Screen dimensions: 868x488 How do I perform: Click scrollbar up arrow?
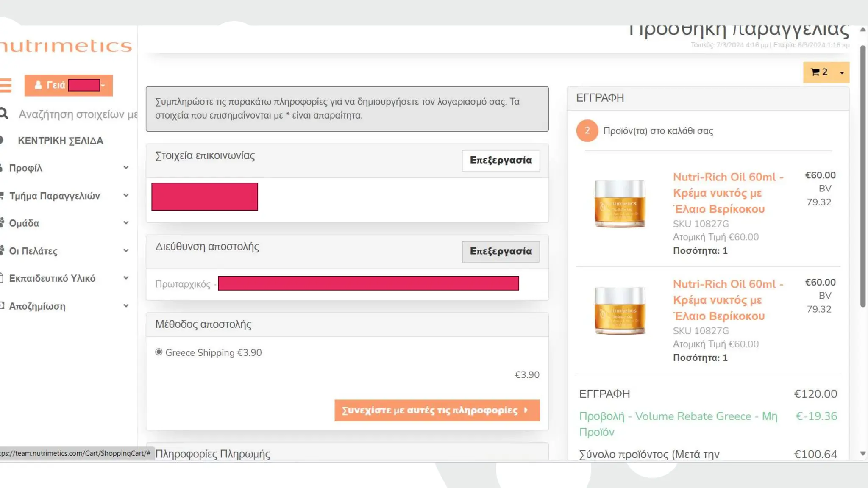pos(862,30)
